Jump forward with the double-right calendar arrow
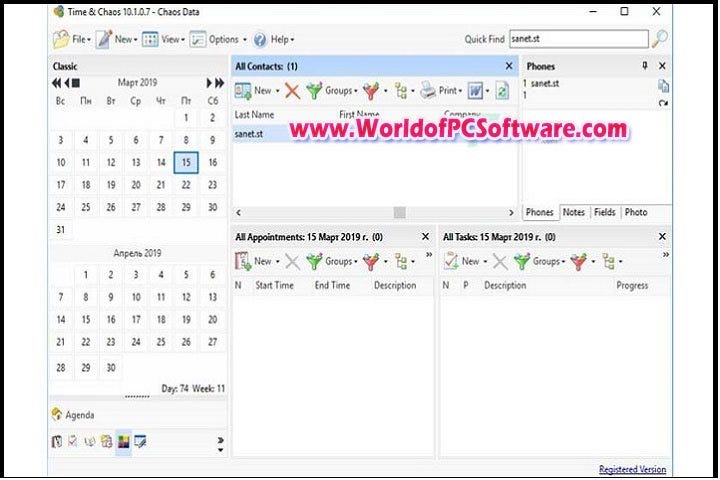This screenshot has width=720, height=480. point(219,83)
